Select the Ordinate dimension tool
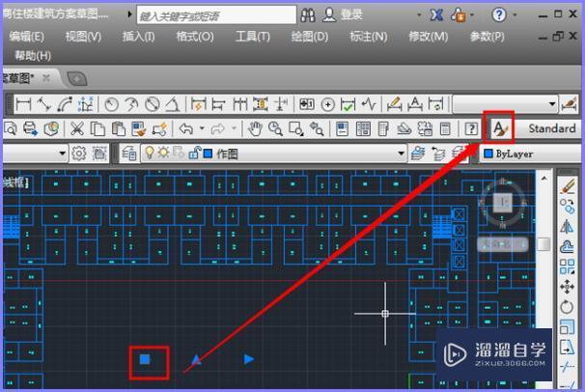This screenshot has width=585, height=392. click(x=86, y=105)
